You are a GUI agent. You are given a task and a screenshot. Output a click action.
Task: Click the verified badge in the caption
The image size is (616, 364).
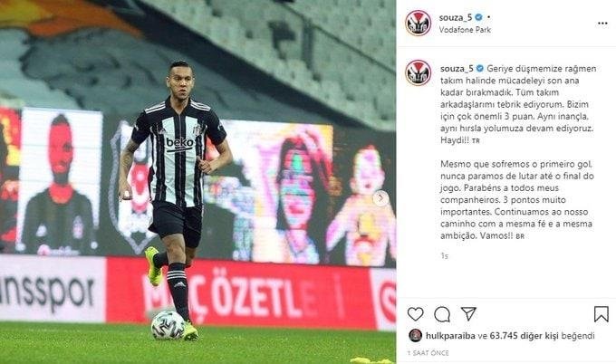pyautogui.click(x=480, y=68)
